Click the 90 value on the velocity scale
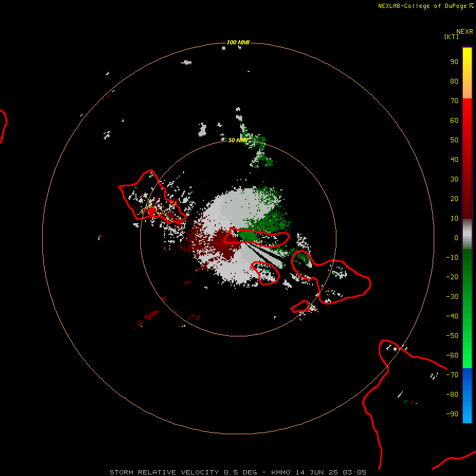 click(x=454, y=62)
